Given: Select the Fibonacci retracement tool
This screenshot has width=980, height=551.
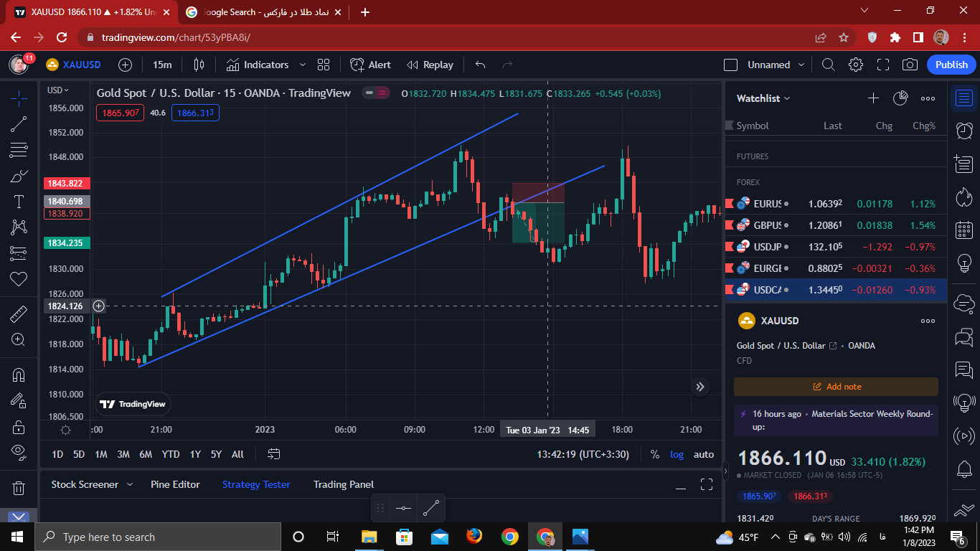Looking at the screenshot, I should (x=19, y=150).
